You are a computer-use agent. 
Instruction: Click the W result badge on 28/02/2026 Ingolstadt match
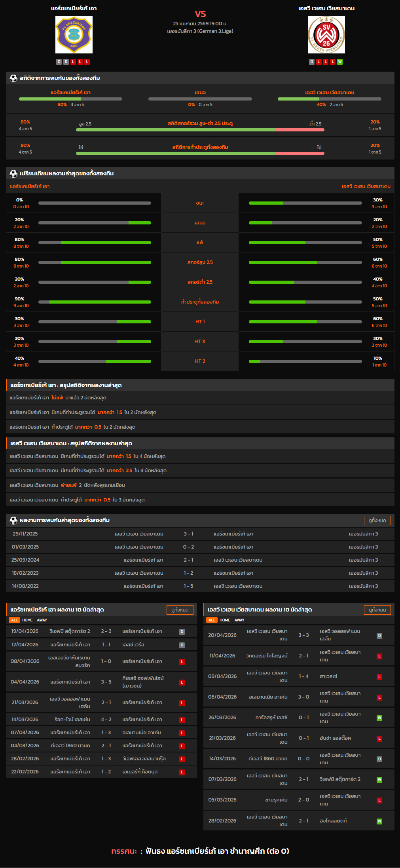point(379,821)
